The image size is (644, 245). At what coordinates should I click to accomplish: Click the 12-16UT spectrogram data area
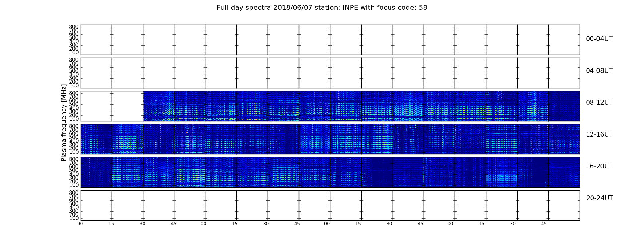(x=330, y=139)
